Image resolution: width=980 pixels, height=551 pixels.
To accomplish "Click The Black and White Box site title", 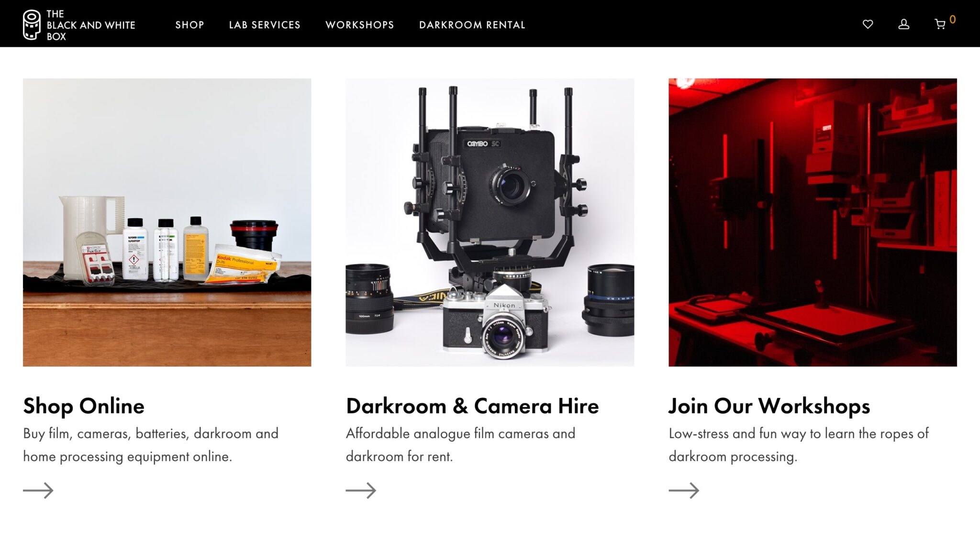I will pos(91,25).
